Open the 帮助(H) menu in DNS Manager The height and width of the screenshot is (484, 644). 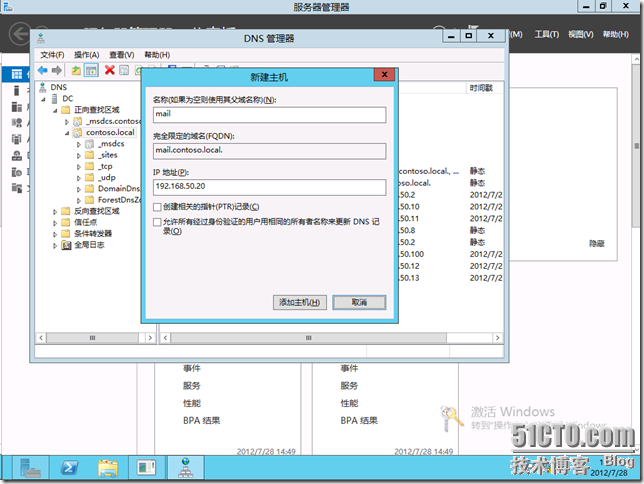157,55
